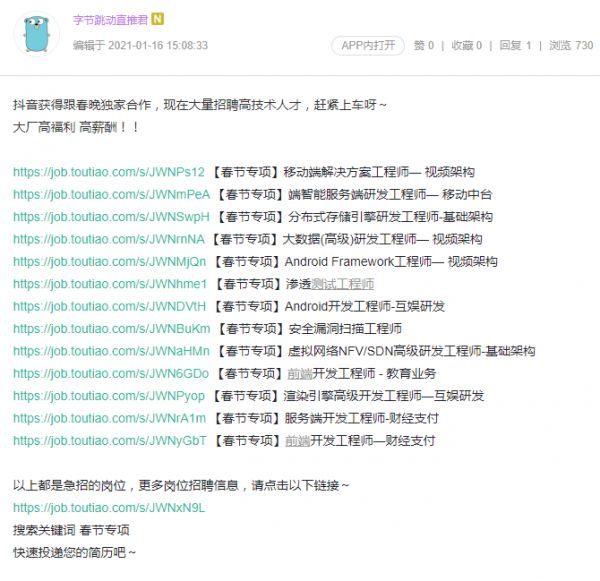Open the JWNPyop rendering engine link
Viewport: 600px width, 581px height.
[109, 396]
